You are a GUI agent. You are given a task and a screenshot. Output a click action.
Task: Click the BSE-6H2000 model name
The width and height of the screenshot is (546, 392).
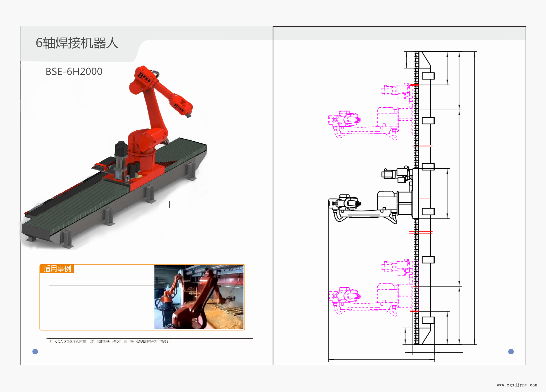(74, 72)
